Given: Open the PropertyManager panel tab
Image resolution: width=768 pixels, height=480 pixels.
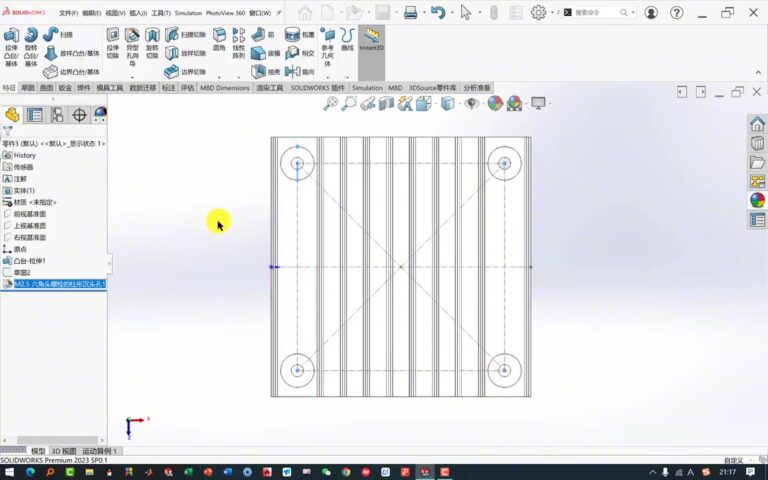Looking at the screenshot, I should 35,115.
